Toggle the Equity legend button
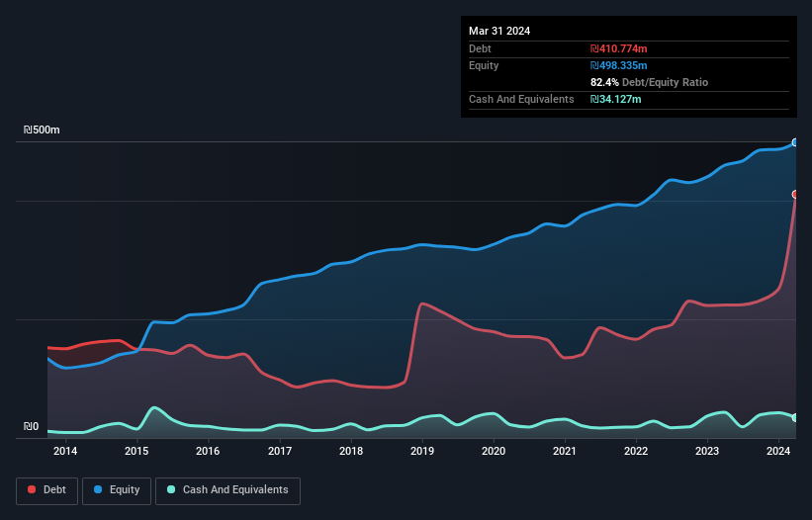Viewport: 812px width, 520px height. (x=117, y=490)
